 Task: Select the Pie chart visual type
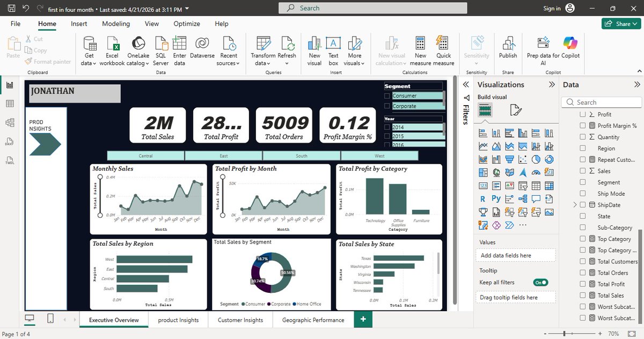click(536, 159)
